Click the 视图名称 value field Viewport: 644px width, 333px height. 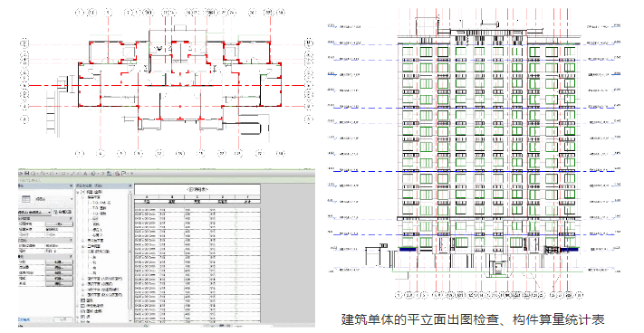(59, 229)
